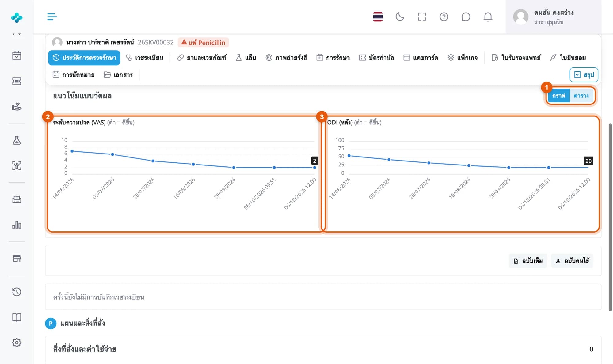Click the ฉบับคนไข้ button
Screen dimensions: 613x364
coord(572,261)
